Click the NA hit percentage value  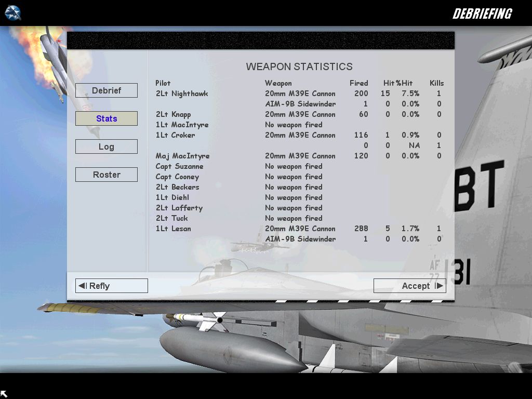[x=414, y=145]
